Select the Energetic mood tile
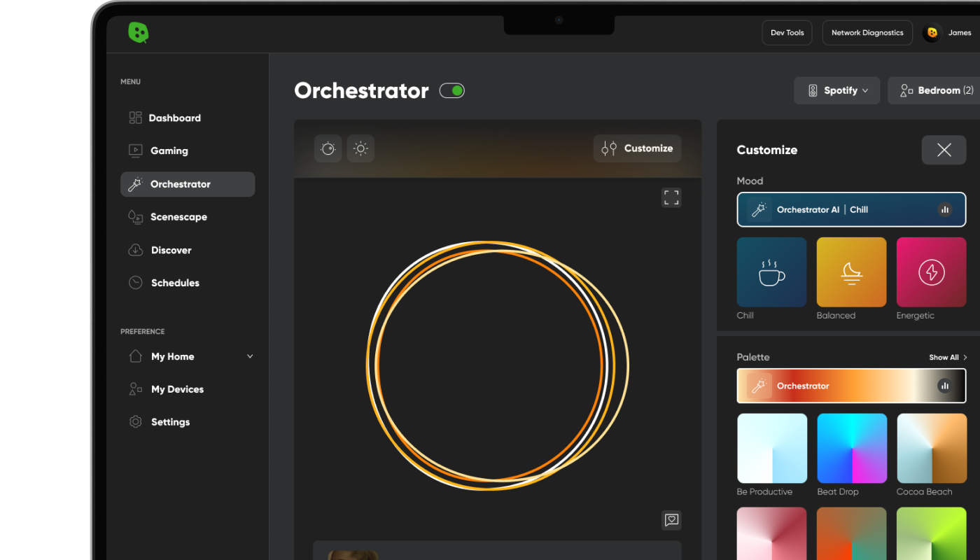980x560 pixels. click(931, 272)
